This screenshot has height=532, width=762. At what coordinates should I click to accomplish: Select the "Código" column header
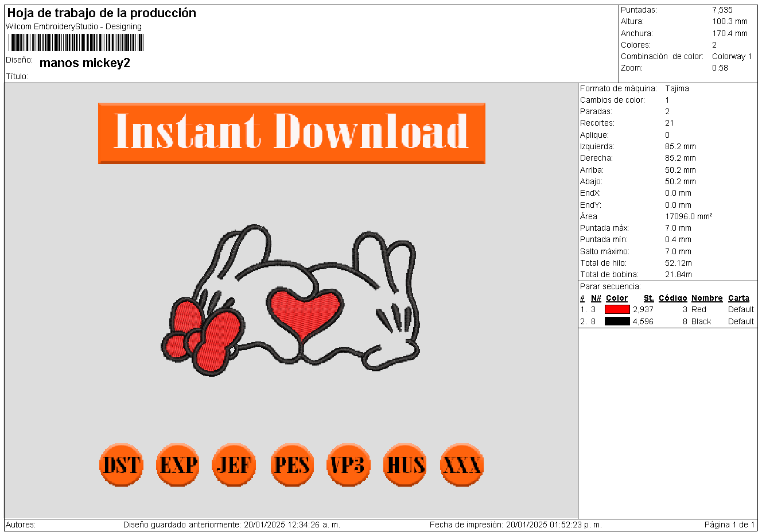click(x=673, y=298)
